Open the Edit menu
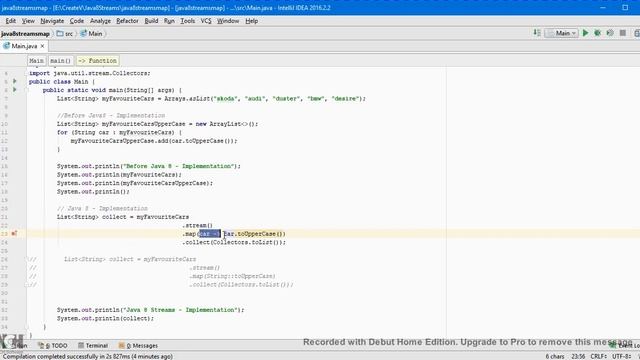The width and height of the screenshot is (640, 360). tap(10, 21)
